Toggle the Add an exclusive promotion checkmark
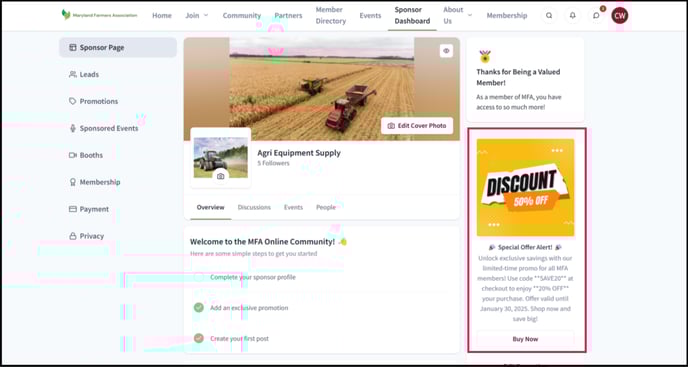 click(x=199, y=308)
